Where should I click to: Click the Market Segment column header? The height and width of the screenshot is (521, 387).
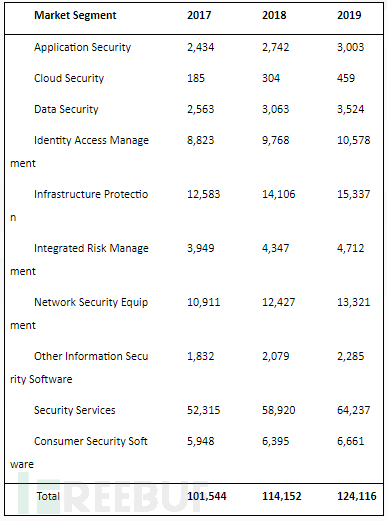point(75,16)
